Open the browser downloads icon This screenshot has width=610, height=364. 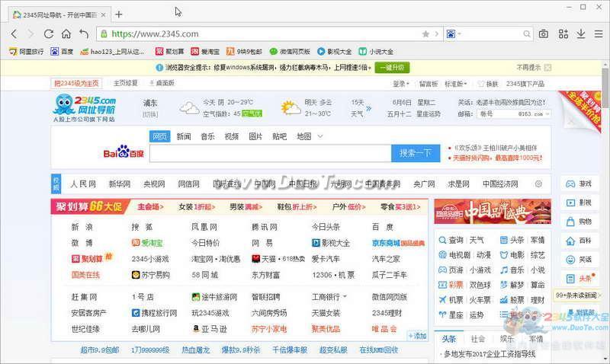click(580, 34)
